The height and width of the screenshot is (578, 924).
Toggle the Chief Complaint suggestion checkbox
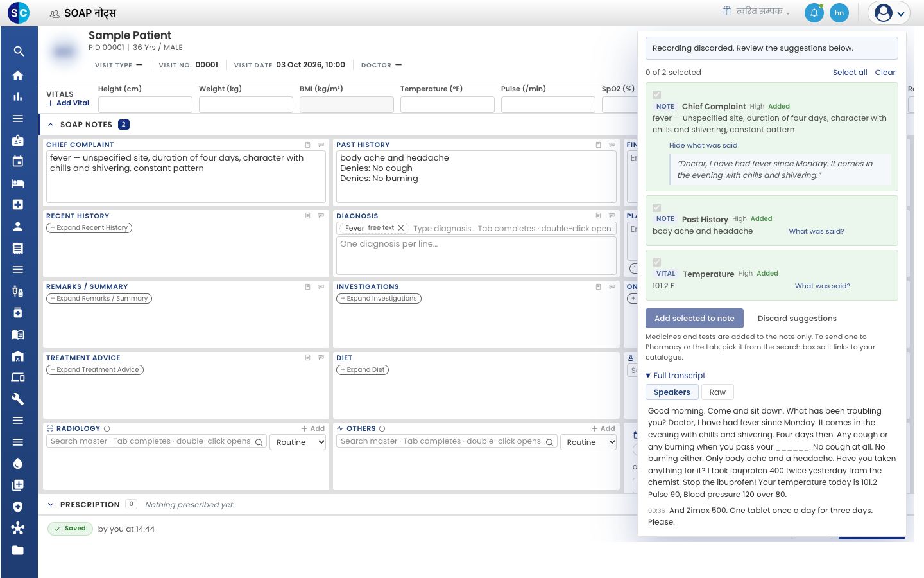point(656,94)
